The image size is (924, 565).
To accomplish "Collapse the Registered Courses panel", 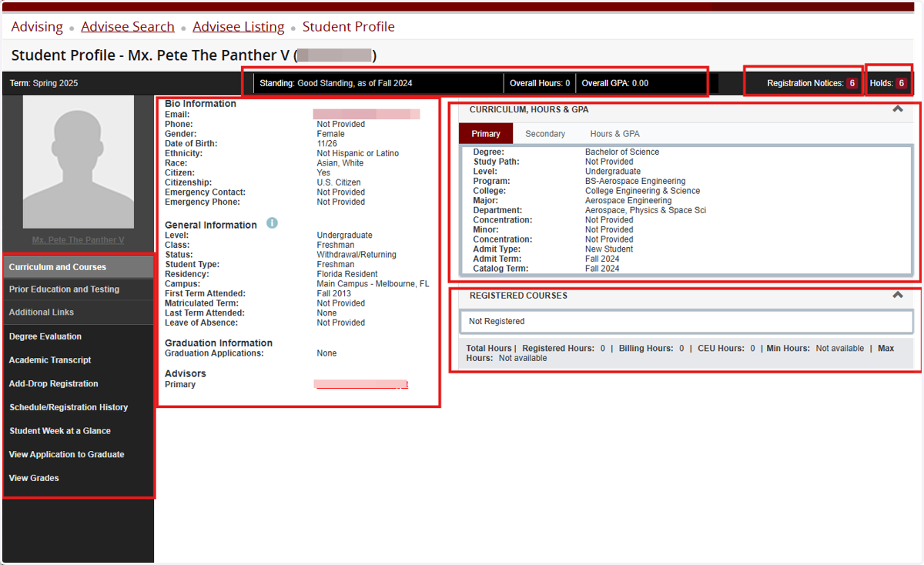I will tap(897, 295).
